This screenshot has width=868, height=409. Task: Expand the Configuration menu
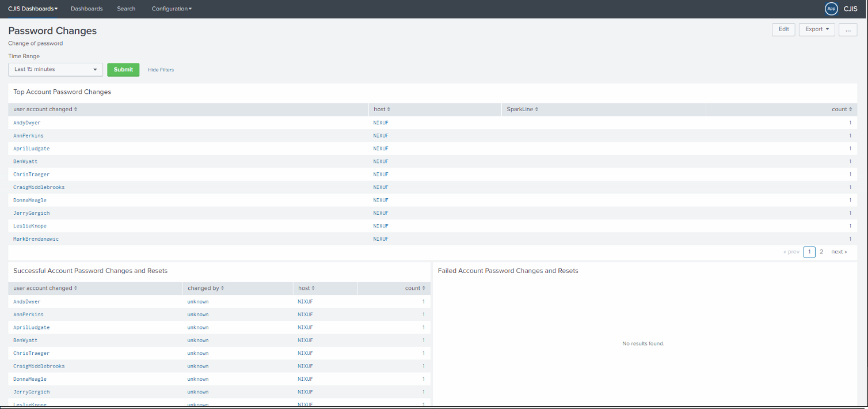(172, 9)
